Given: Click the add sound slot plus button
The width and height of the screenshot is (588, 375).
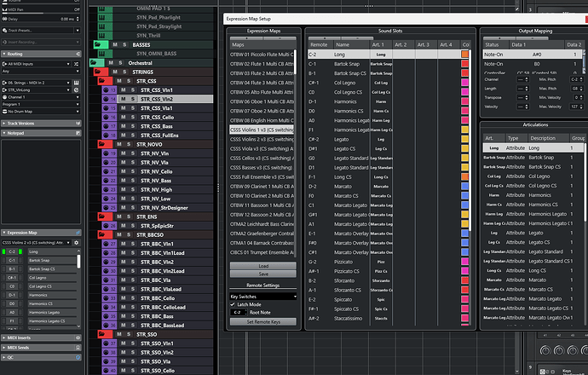Looking at the screenshot, I should [x=325, y=38].
